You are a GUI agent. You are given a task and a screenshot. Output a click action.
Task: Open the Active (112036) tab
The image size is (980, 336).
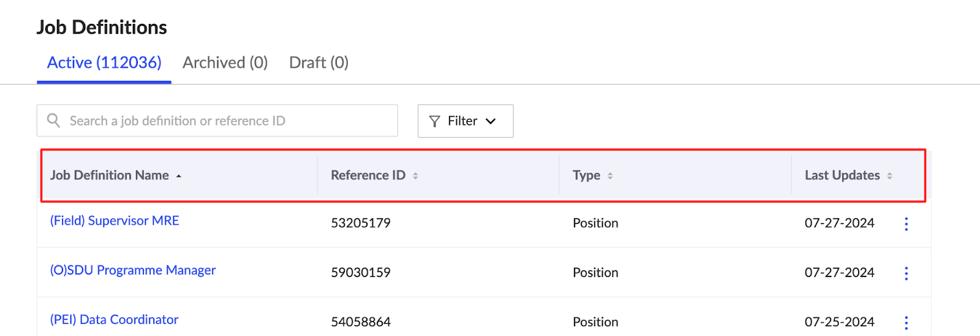(104, 63)
